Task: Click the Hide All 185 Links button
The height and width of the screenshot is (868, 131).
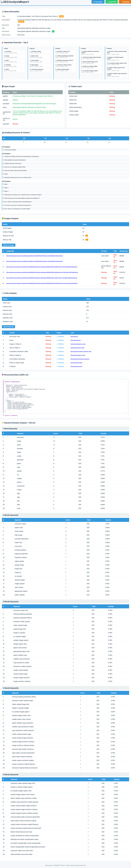Action: (x=8, y=326)
